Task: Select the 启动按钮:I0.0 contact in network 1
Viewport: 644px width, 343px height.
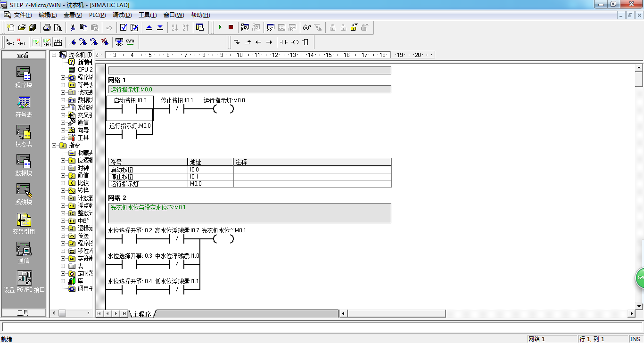Action: coord(130,109)
